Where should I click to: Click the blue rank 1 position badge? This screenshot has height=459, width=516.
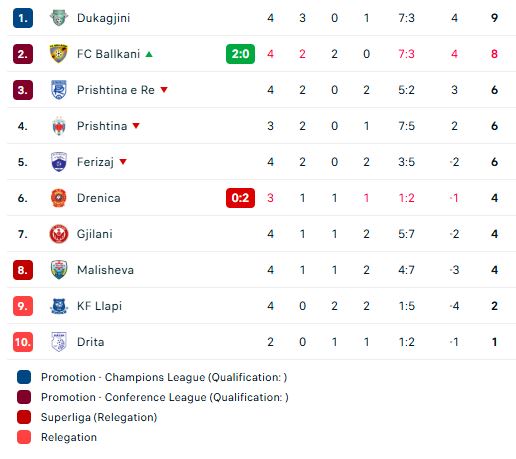(23, 18)
